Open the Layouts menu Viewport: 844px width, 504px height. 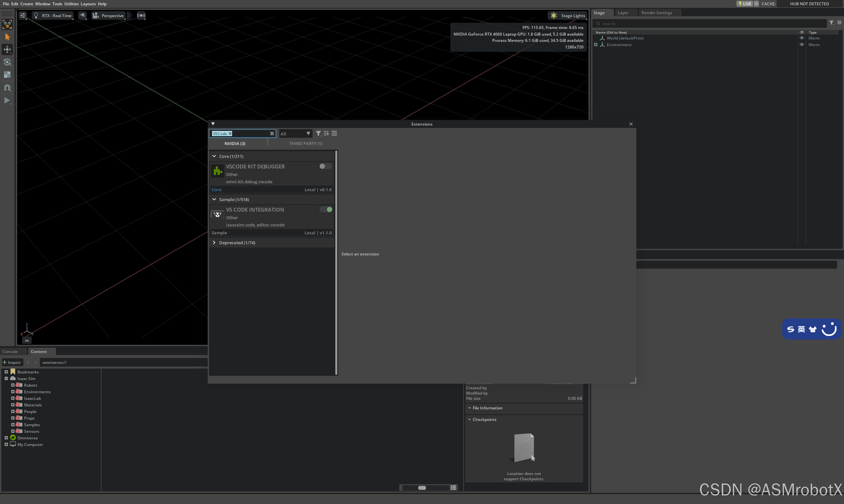88,4
